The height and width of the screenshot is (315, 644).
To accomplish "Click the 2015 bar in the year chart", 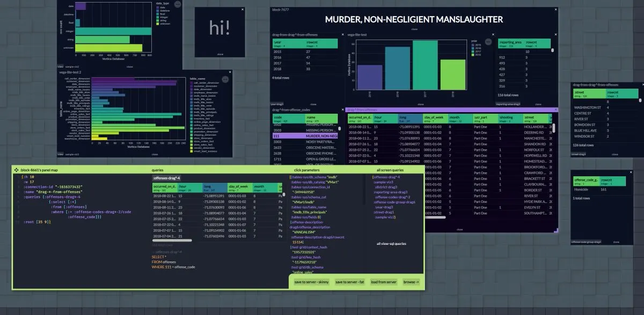I will coord(369,77).
